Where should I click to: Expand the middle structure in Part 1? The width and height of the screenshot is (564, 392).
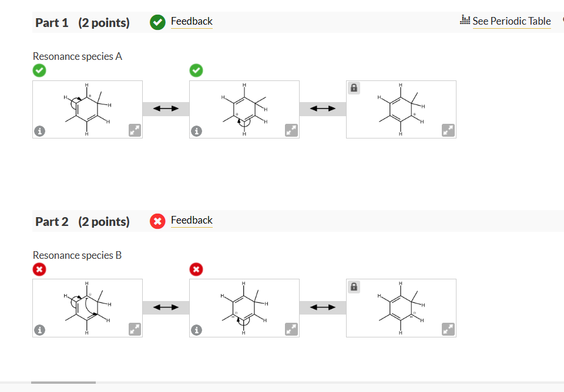tap(291, 131)
